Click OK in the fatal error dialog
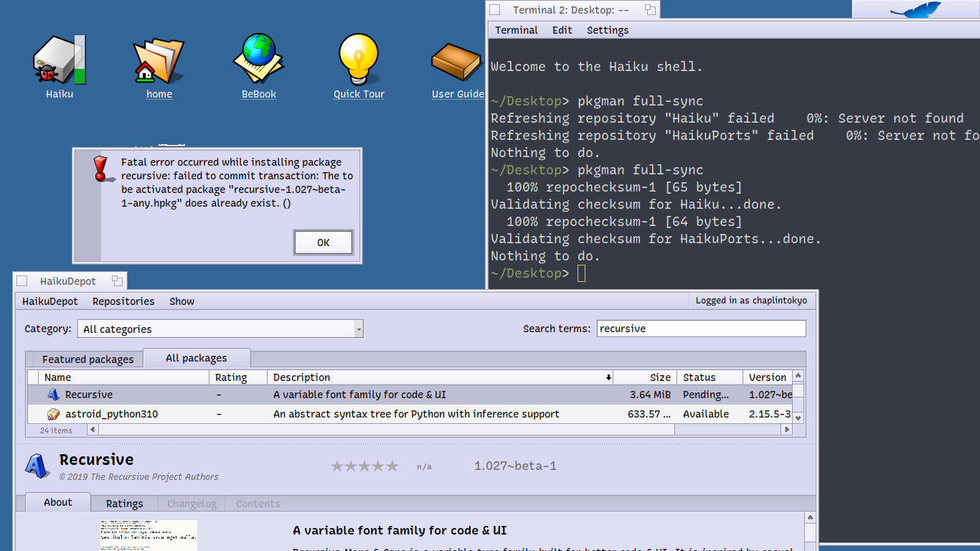 pyautogui.click(x=323, y=242)
